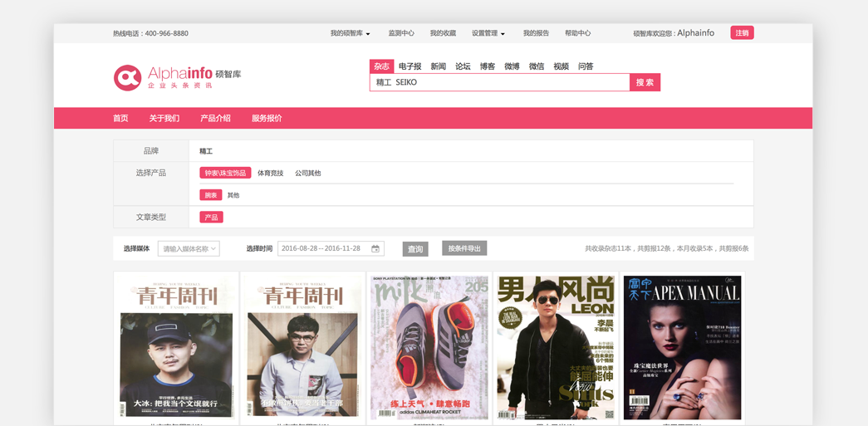Image resolution: width=868 pixels, height=426 pixels.
Task: Toggle the 腕表 sub-category filter
Action: point(211,195)
